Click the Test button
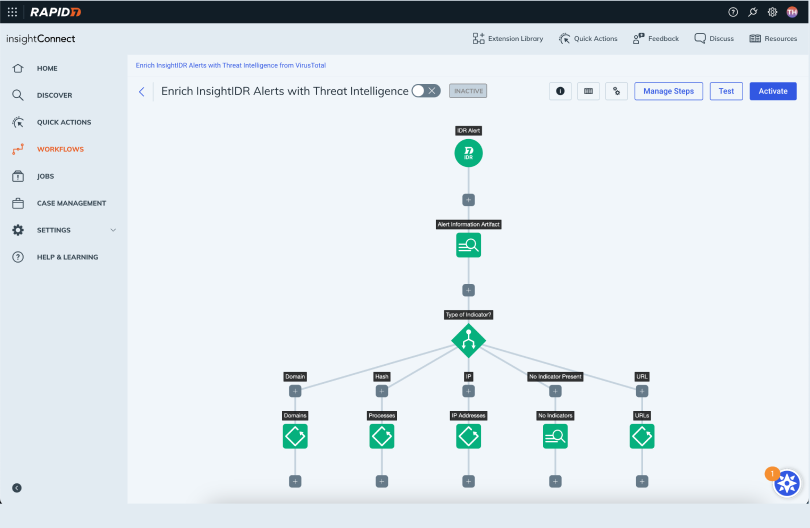The image size is (810, 528). pyautogui.click(x=726, y=91)
